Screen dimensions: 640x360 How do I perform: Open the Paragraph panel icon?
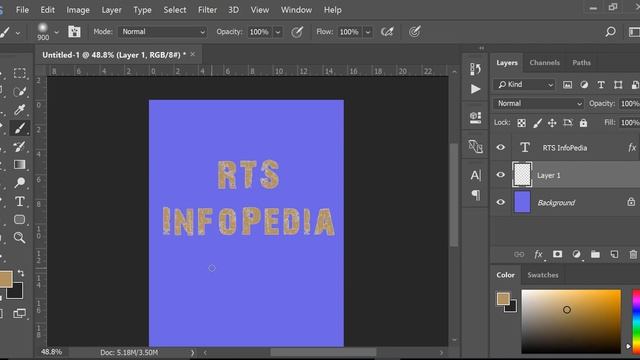pos(476,195)
